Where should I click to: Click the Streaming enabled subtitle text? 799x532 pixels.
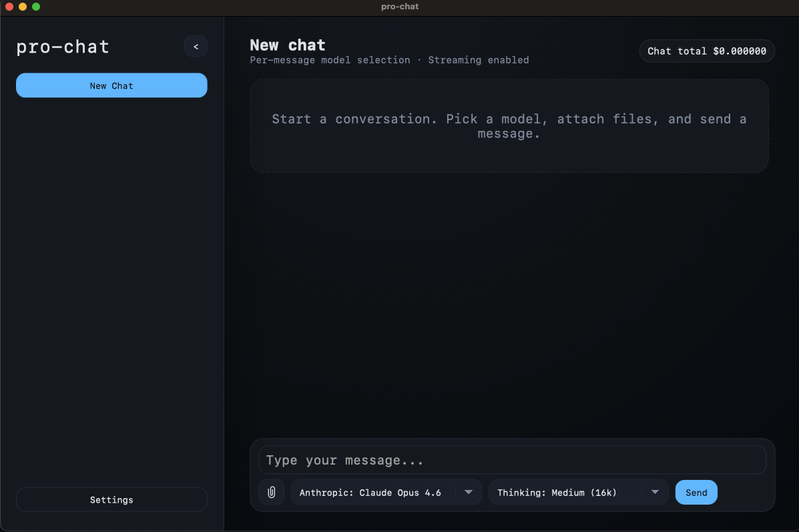[x=479, y=60]
